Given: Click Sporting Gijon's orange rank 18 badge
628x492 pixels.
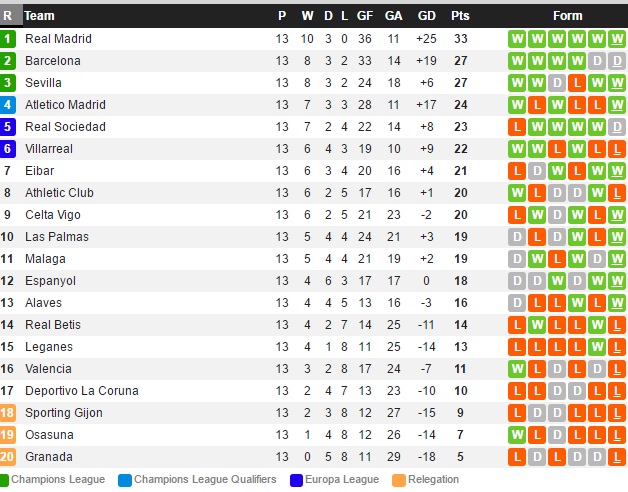Looking at the screenshot, I should 8,413.
